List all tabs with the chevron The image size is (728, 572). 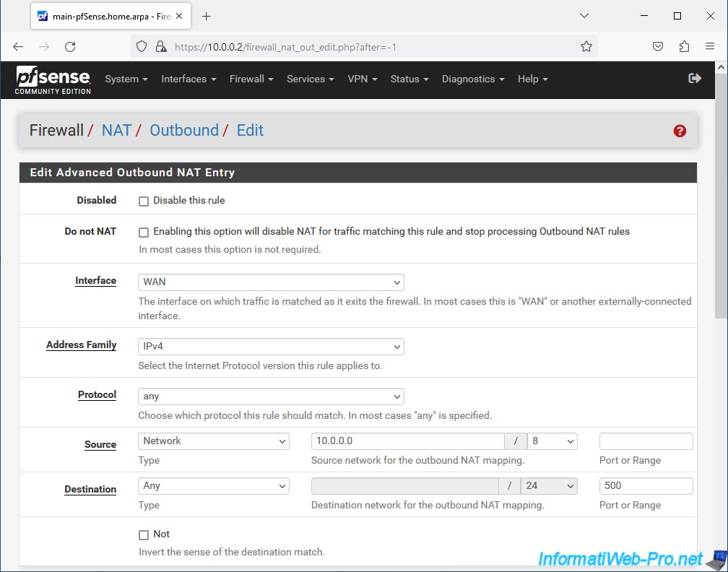584,16
